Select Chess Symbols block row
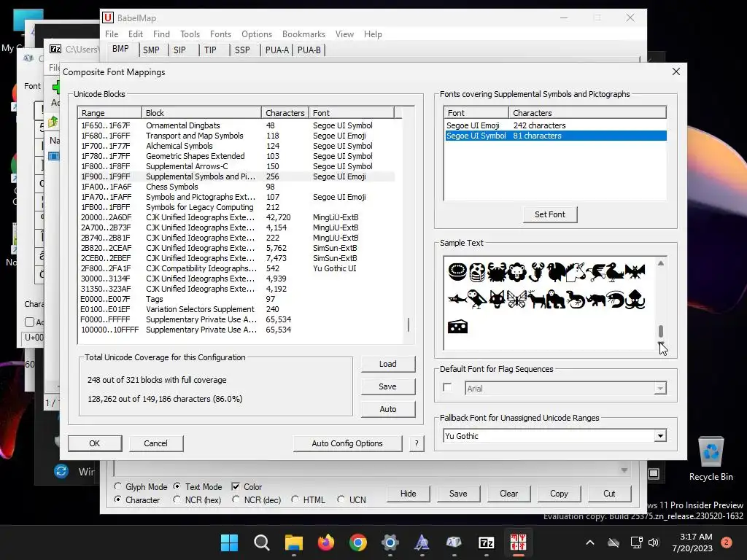This screenshot has width=747, height=560. tap(236, 187)
